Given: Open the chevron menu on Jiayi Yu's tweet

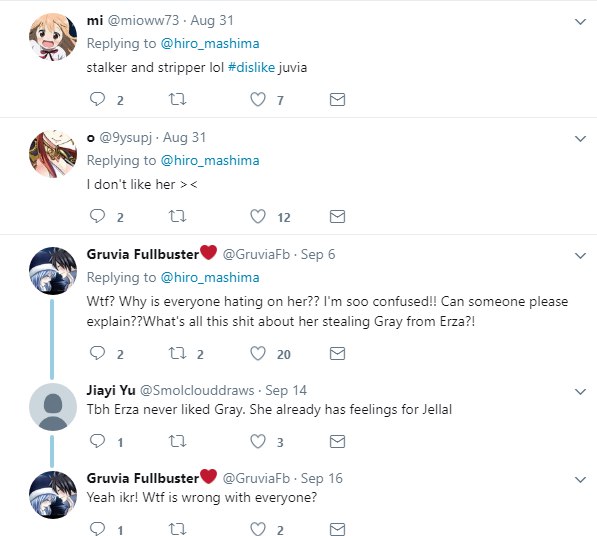Looking at the screenshot, I should click(580, 391).
